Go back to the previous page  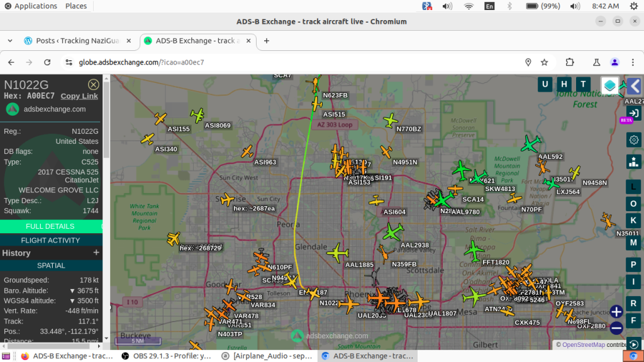11,62
